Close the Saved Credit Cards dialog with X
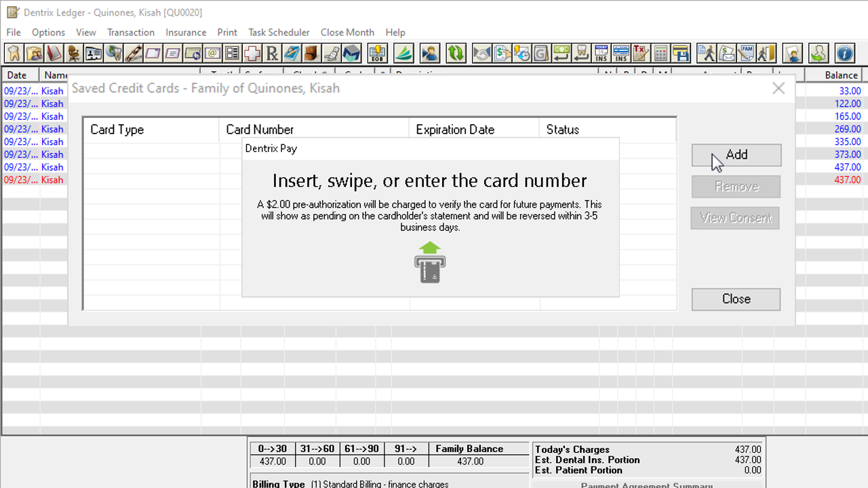868x488 pixels. [778, 88]
